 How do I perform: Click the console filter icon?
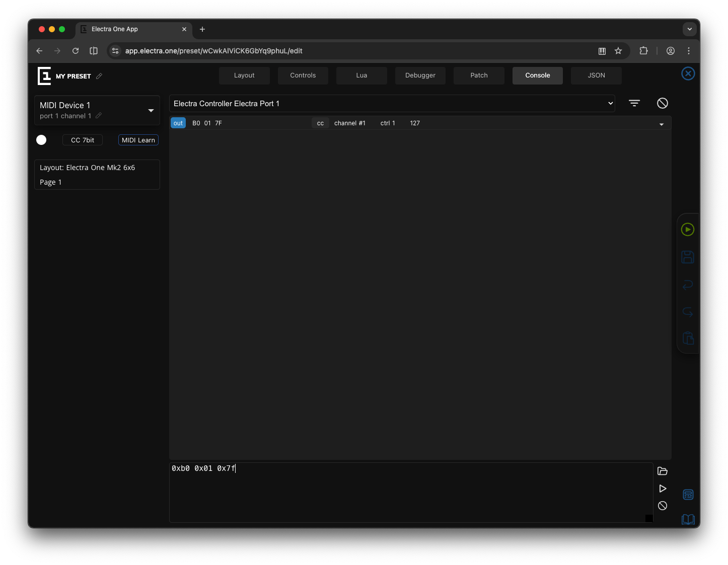click(634, 103)
